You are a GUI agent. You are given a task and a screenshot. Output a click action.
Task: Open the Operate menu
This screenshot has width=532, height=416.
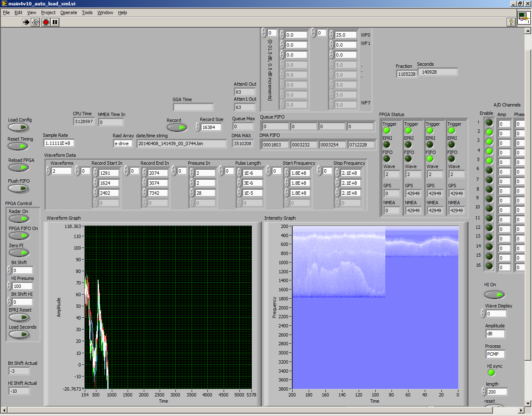click(x=69, y=12)
